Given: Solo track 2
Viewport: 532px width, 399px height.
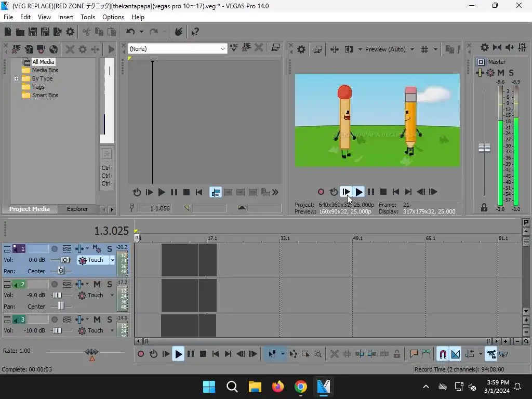Looking at the screenshot, I should [110, 284].
